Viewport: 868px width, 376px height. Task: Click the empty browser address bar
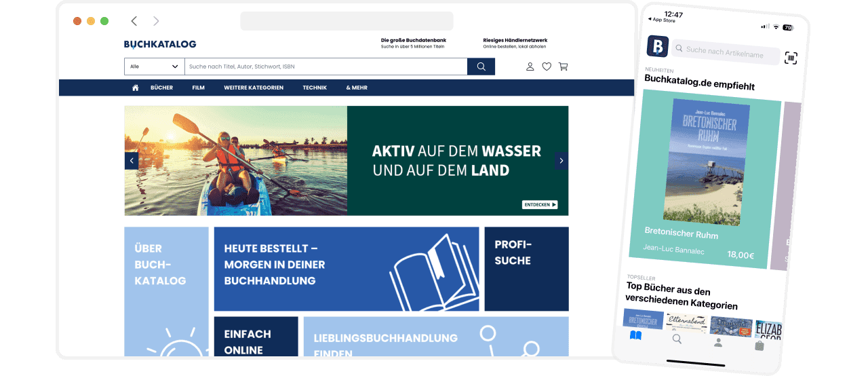[x=347, y=21]
